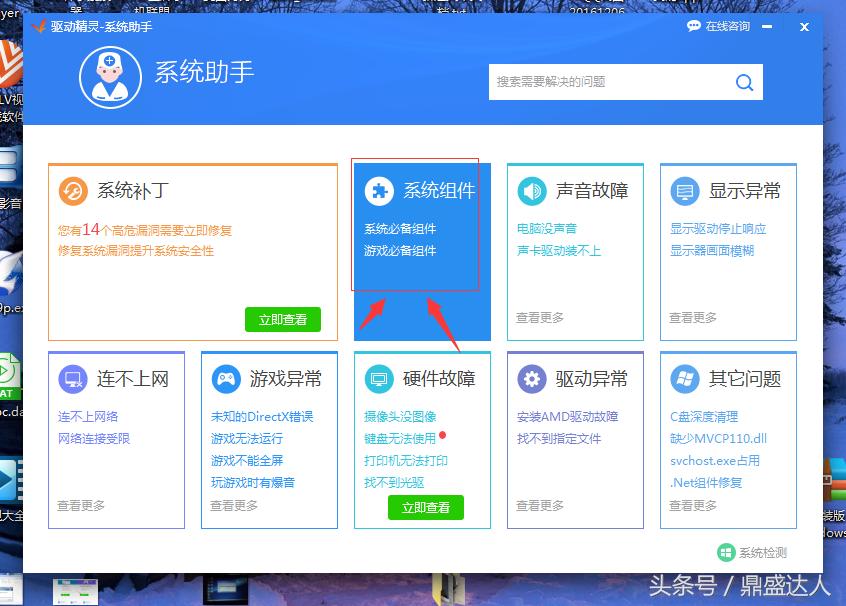Click the 系统补丁 wrench icon
The height and width of the screenshot is (606, 846).
pyautogui.click(x=73, y=190)
